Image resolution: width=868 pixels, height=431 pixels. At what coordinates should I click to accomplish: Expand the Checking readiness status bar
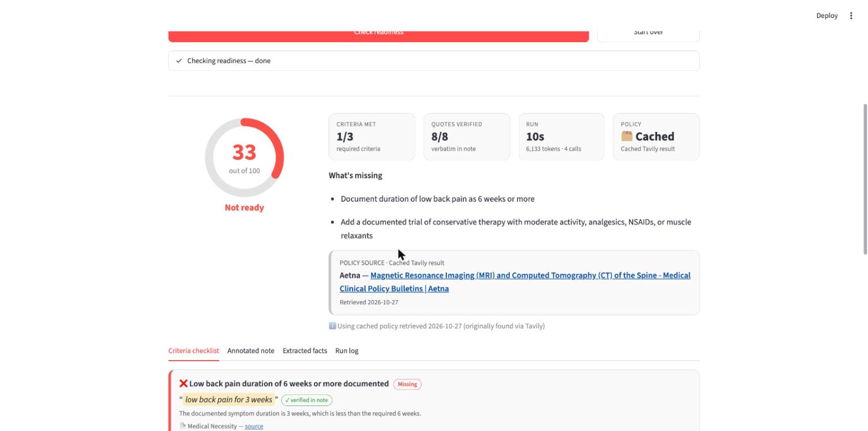pos(434,61)
